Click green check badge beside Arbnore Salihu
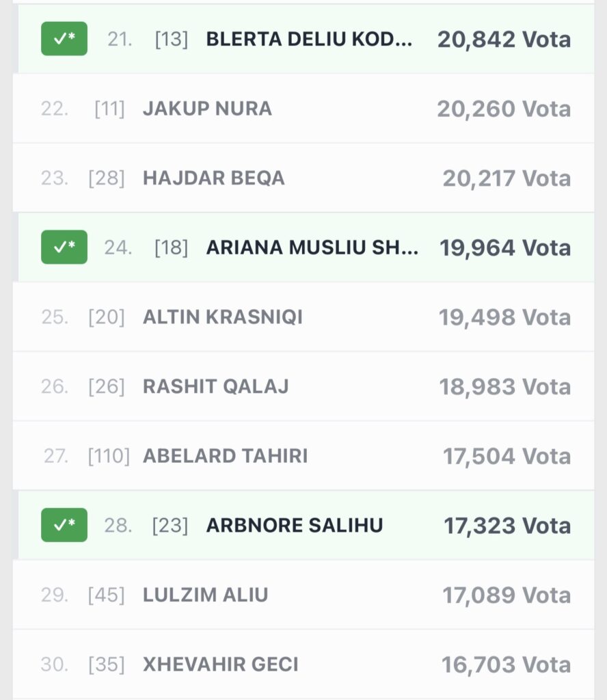This screenshot has width=607, height=700. pos(64,525)
